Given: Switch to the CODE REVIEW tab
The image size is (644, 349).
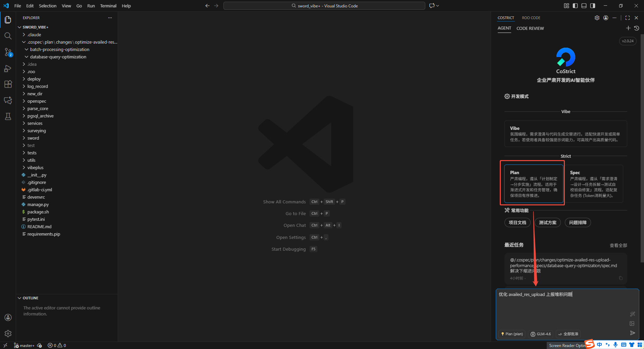Looking at the screenshot, I should (x=530, y=28).
